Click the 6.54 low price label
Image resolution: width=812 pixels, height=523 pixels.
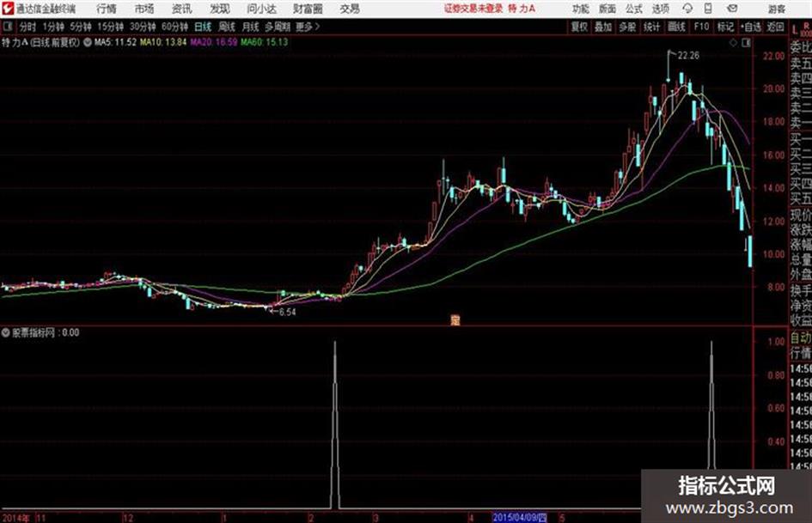tap(287, 312)
